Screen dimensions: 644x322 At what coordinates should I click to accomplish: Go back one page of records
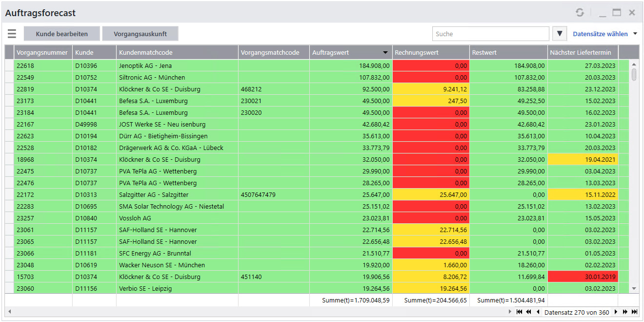click(x=528, y=312)
